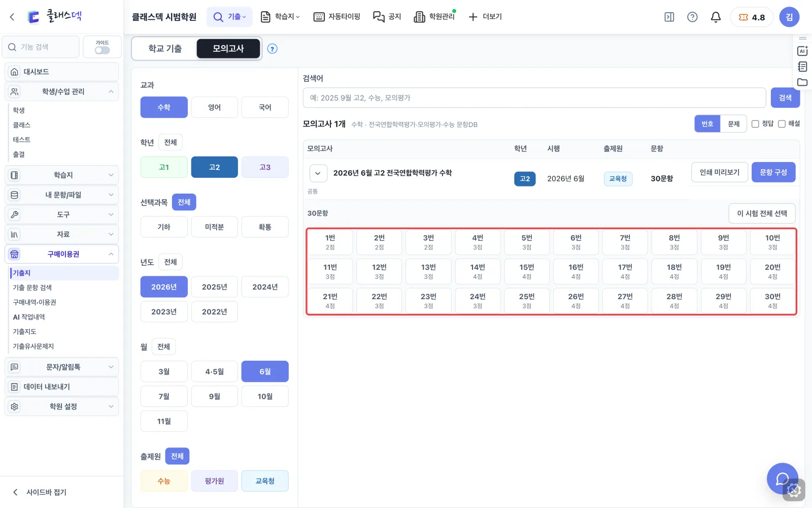This screenshot has width=812, height=508.
Task: Open the chat support bubble
Action: point(782,478)
